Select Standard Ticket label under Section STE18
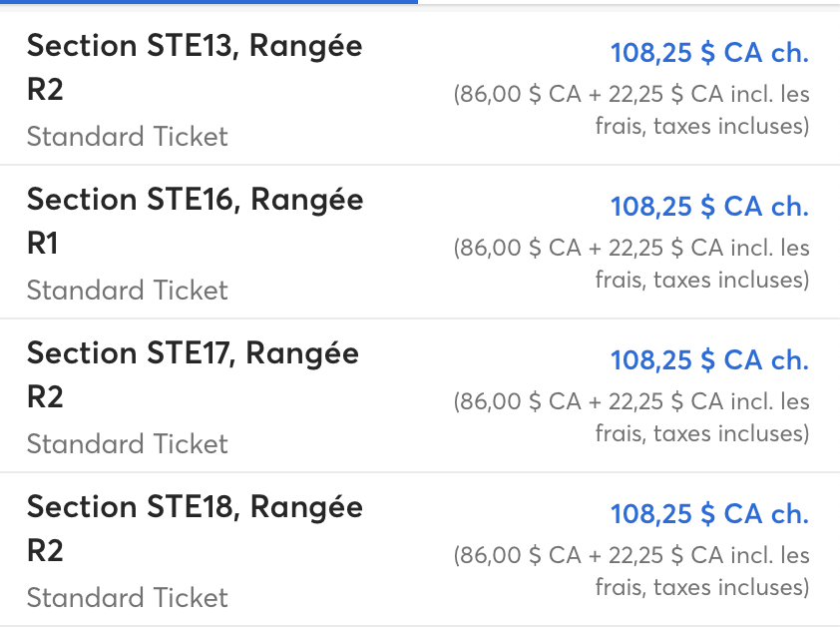 [x=128, y=597]
